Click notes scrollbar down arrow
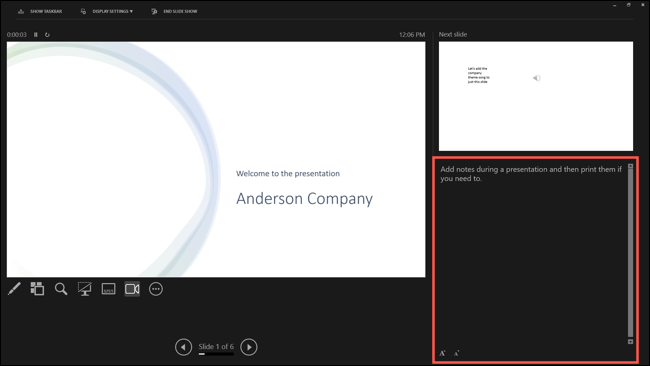 pos(631,342)
